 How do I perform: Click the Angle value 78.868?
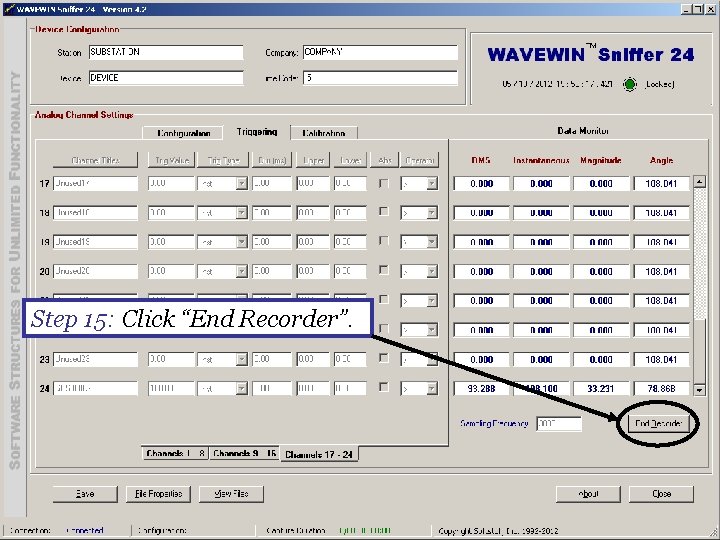(x=661, y=388)
